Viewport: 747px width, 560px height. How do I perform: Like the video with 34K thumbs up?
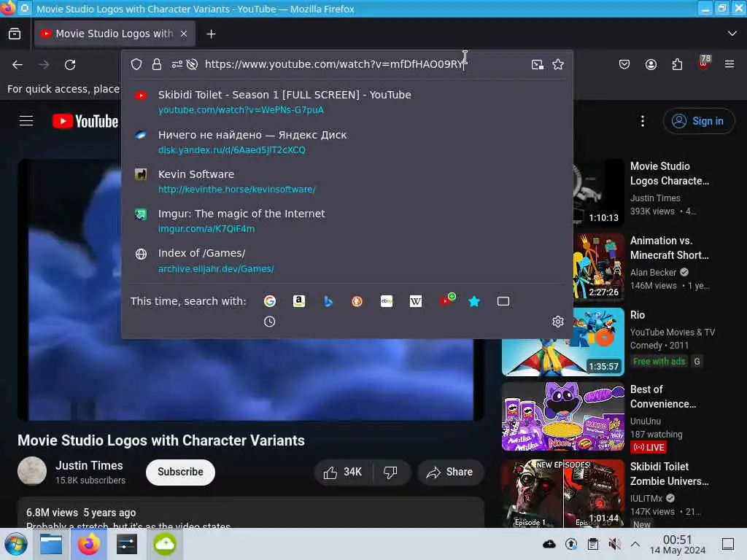pos(343,472)
